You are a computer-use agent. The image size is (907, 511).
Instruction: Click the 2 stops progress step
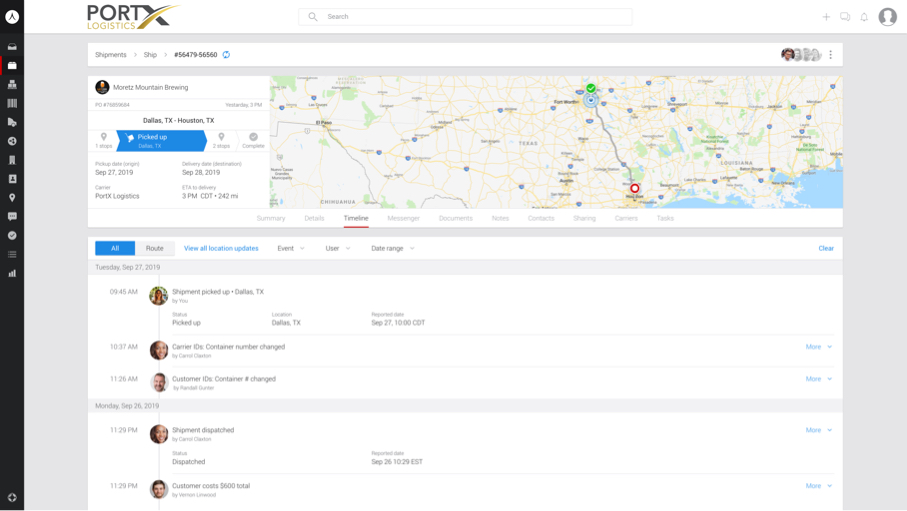tap(221, 141)
